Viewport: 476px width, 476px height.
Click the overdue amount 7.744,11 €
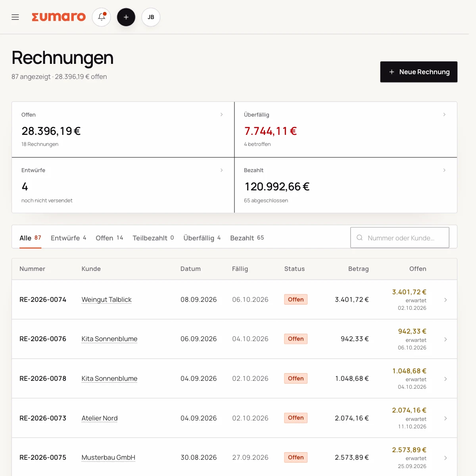click(271, 131)
